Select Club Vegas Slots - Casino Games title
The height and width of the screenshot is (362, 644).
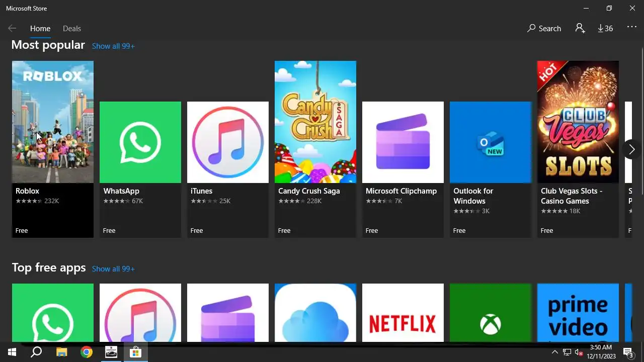[x=572, y=196]
